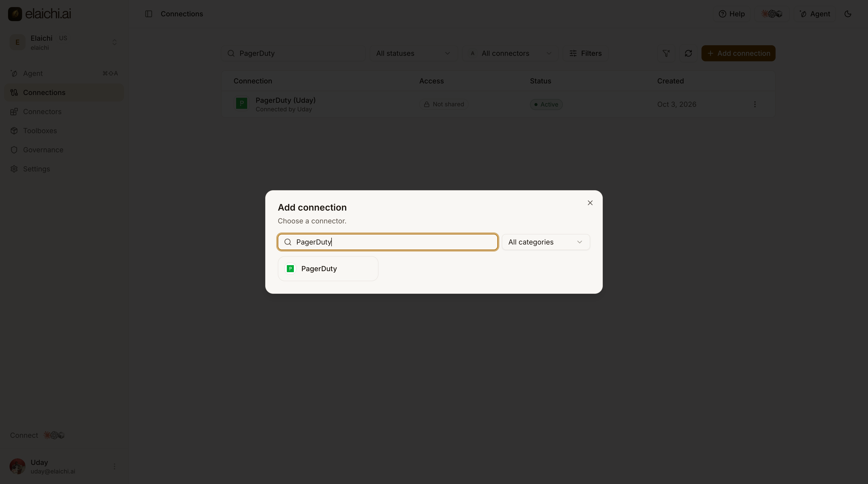The width and height of the screenshot is (868, 484).
Task: Choose the PagerDuty connector card
Action: pyautogui.click(x=328, y=269)
